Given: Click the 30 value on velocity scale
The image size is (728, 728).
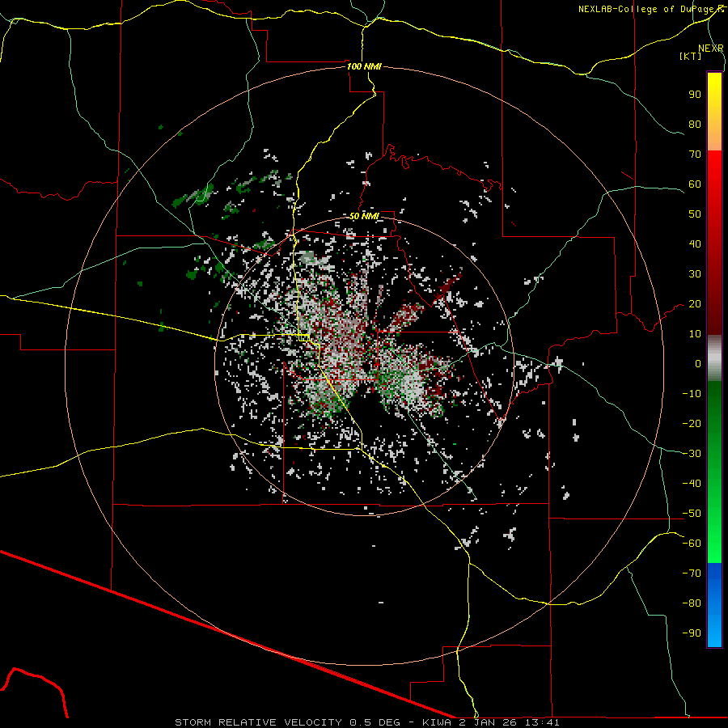Looking at the screenshot, I should (x=695, y=274).
